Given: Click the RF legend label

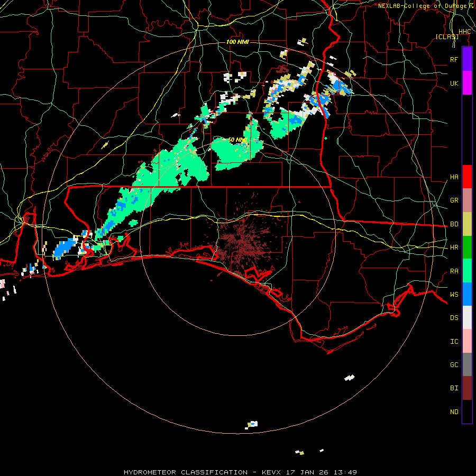Looking at the screenshot, I should (454, 59).
